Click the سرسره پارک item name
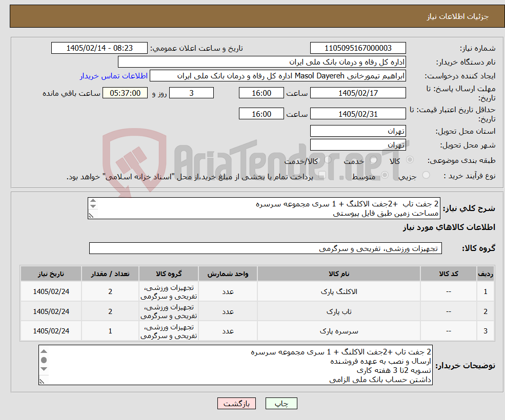This screenshot has width=505, height=420. pos(339,331)
